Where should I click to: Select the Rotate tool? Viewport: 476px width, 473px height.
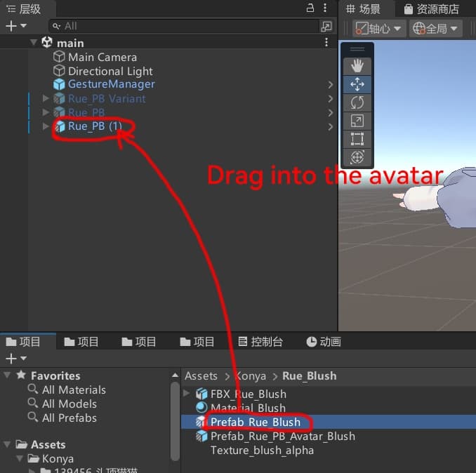tap(357, 102)
